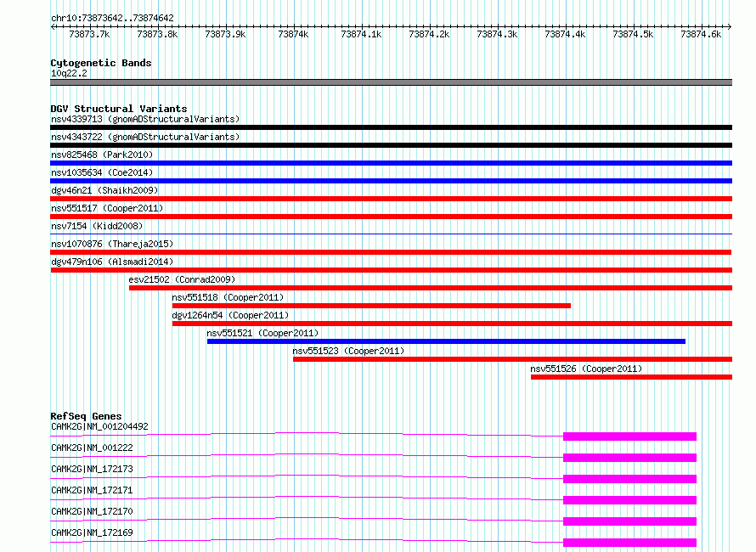756x552 pixels.
Task: Open the nsv551518 (Cooper2011) label
Action: coord(228,297)
